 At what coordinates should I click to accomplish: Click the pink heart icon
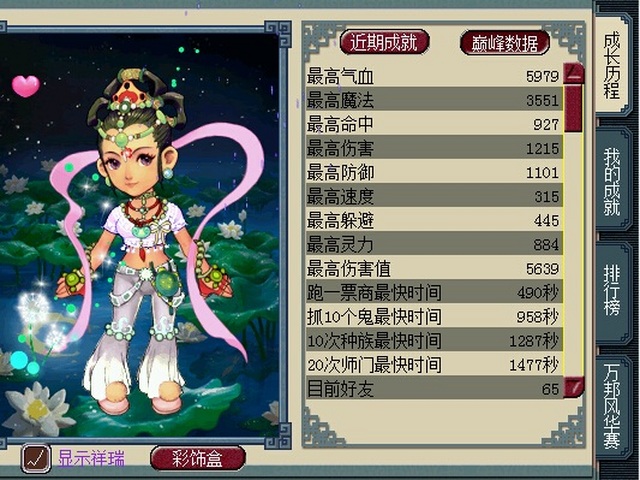click(x=26, y=86)
